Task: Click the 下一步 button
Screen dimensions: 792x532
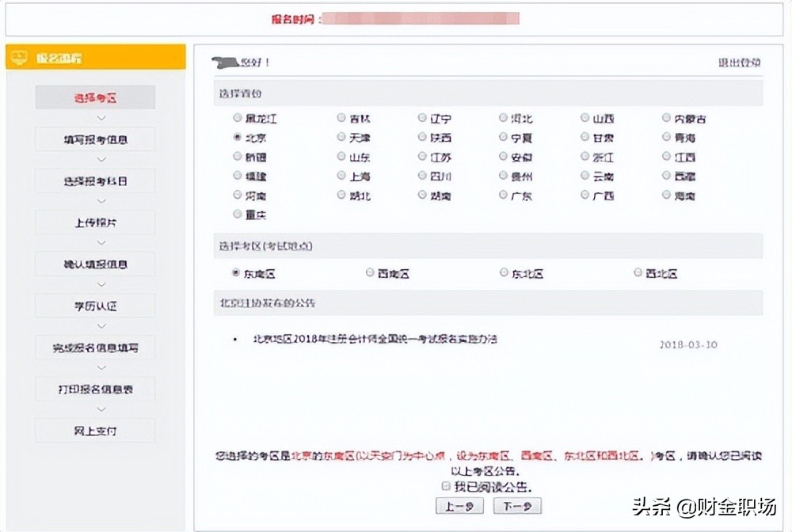Action: (x=517, y=505)
